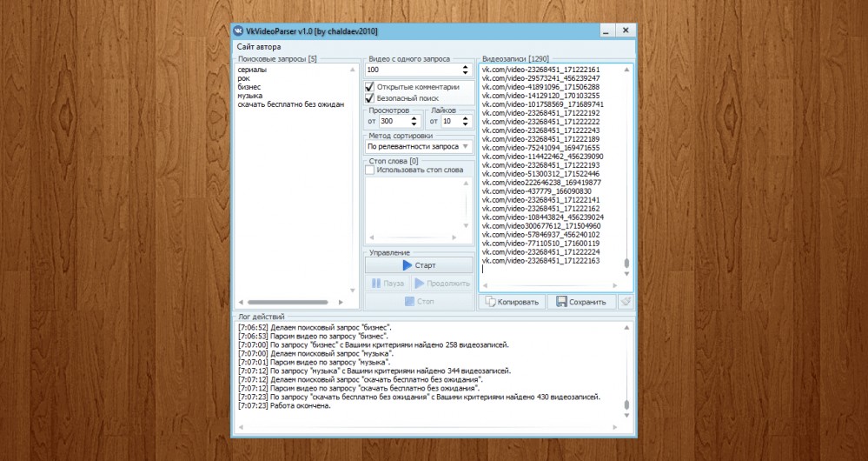Click vk.com/video-101758569_171689741 line
Viewport: 868px width, 461px height.
click(x=542, y=104)
